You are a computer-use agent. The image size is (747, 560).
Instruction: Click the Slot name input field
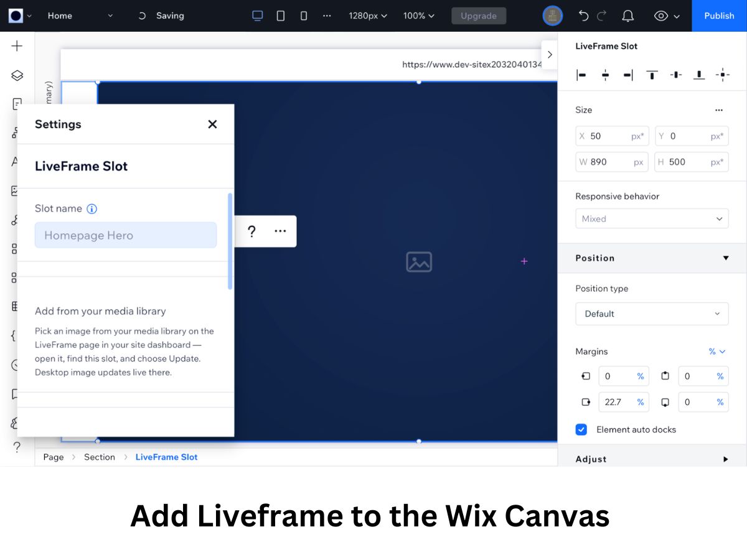pos(126,235)
